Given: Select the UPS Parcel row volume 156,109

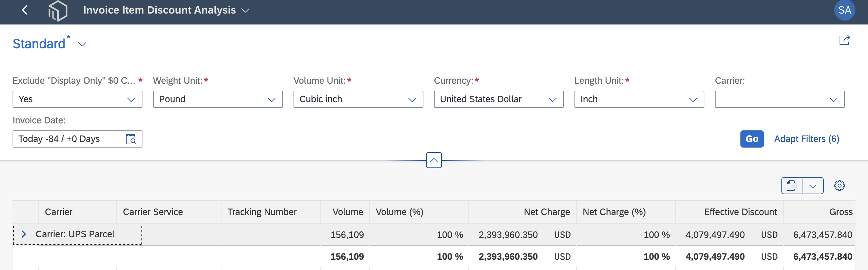Looking at the screenshot, I should [x=347, y=235].
